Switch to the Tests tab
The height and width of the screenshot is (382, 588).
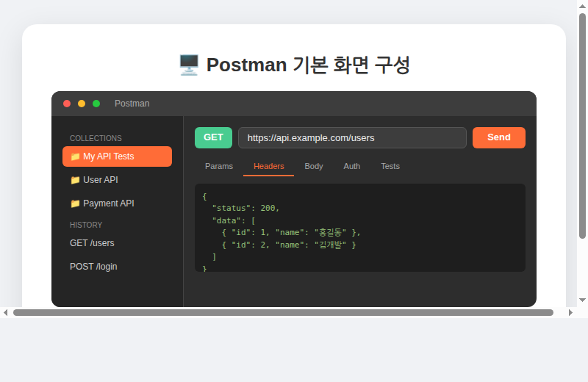(390, 166)
